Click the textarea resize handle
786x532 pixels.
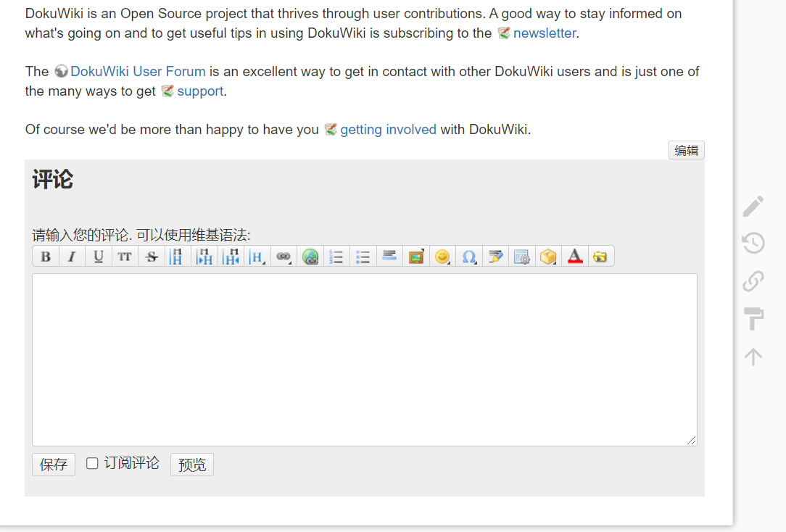coord(691,440)
